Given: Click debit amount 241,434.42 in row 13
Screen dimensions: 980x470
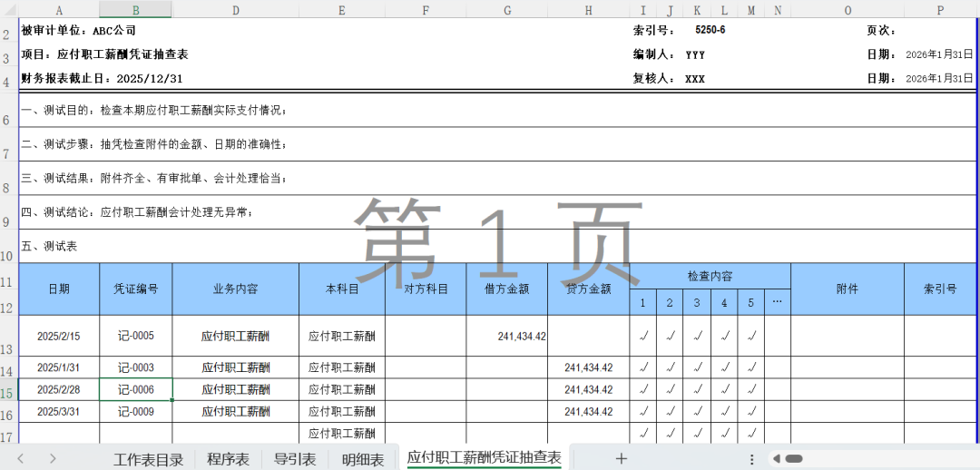Looking at the screenshot, I should coord(507,336).
